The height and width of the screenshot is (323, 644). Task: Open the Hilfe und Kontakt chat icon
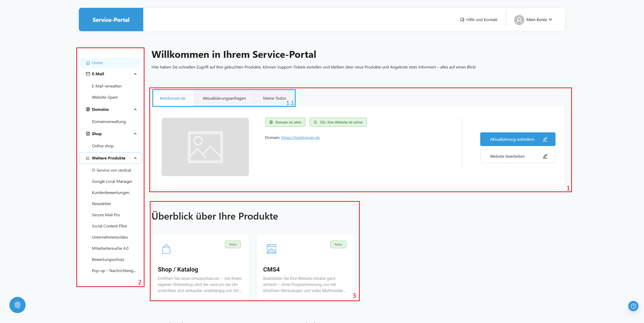tap(462, 19)
